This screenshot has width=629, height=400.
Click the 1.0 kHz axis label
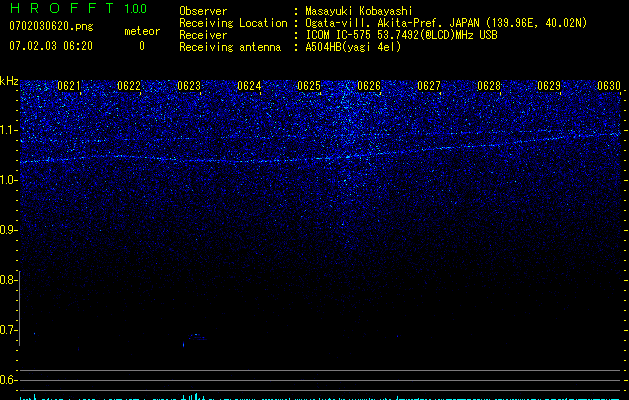tap(8, 180)
